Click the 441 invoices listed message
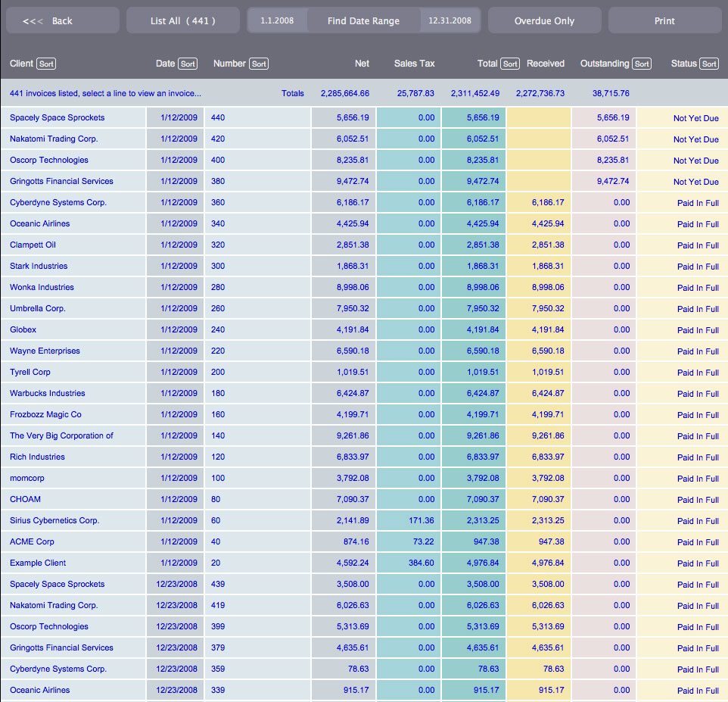This screenshot has height=702, width=728. click(105, 93)
